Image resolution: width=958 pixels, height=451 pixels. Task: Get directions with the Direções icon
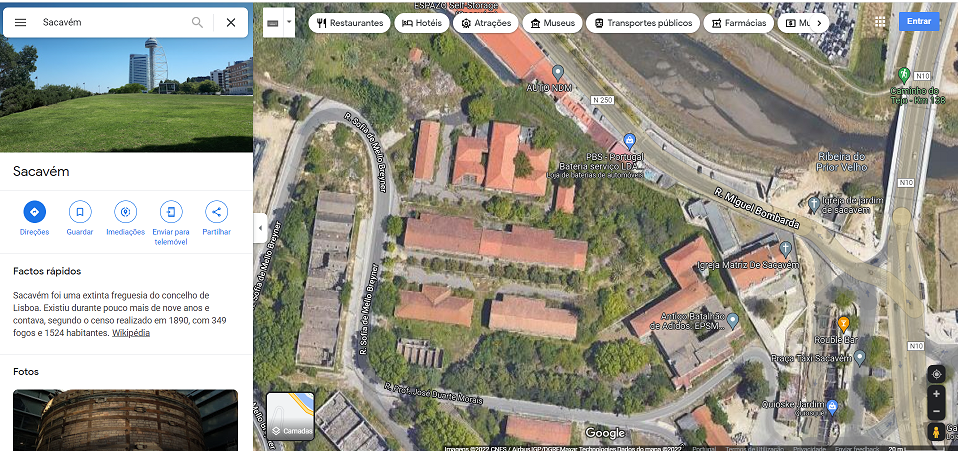[x=35, y=212]
